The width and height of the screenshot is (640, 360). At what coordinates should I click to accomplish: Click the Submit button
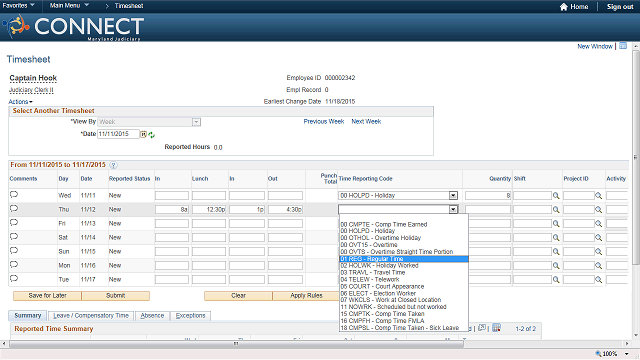coord(116,296)
